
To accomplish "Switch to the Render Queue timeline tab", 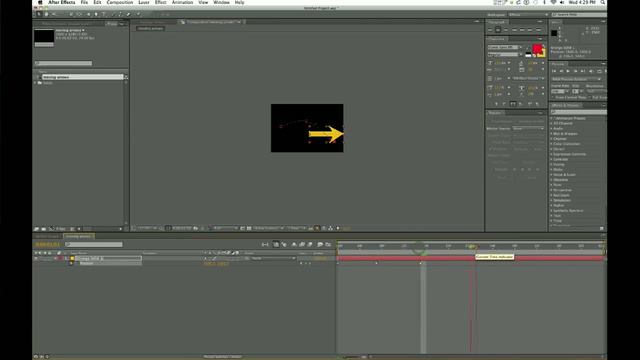I will click(47, 236).
